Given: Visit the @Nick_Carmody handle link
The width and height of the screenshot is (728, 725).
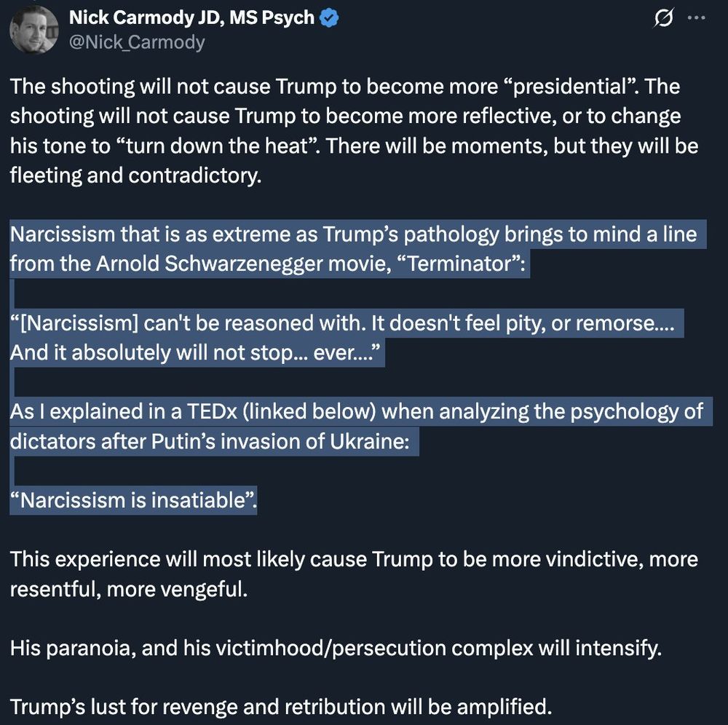Looking at the screenshot, I should (x=137, y=42).
